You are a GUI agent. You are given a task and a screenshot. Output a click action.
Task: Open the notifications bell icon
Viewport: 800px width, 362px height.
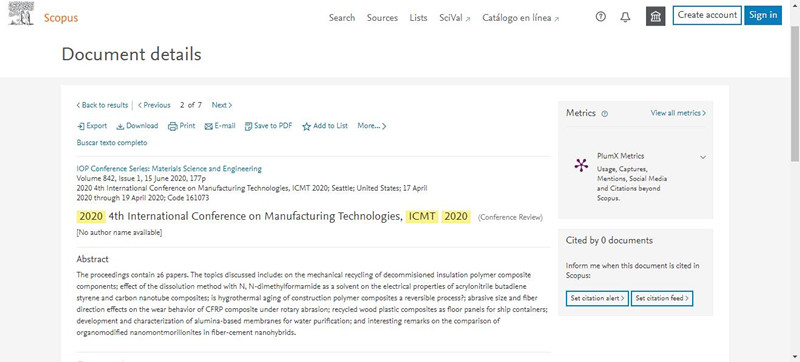point(625,17)
